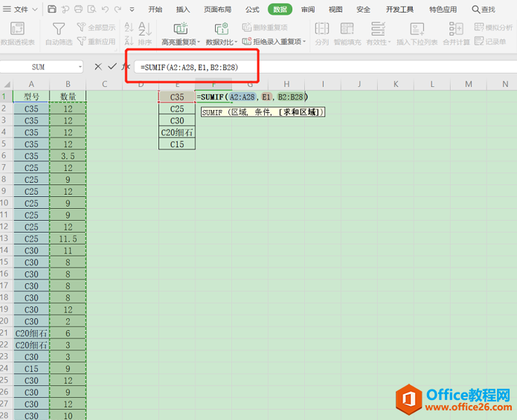
Task: Click the Undo arrow icon
Action: (x=105, y=9)
